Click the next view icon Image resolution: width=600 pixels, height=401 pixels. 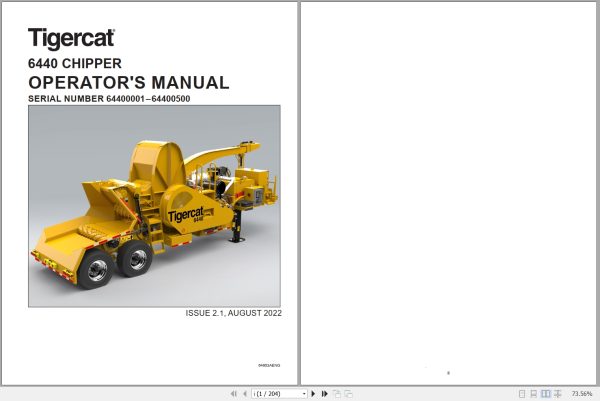click(349, 394)
